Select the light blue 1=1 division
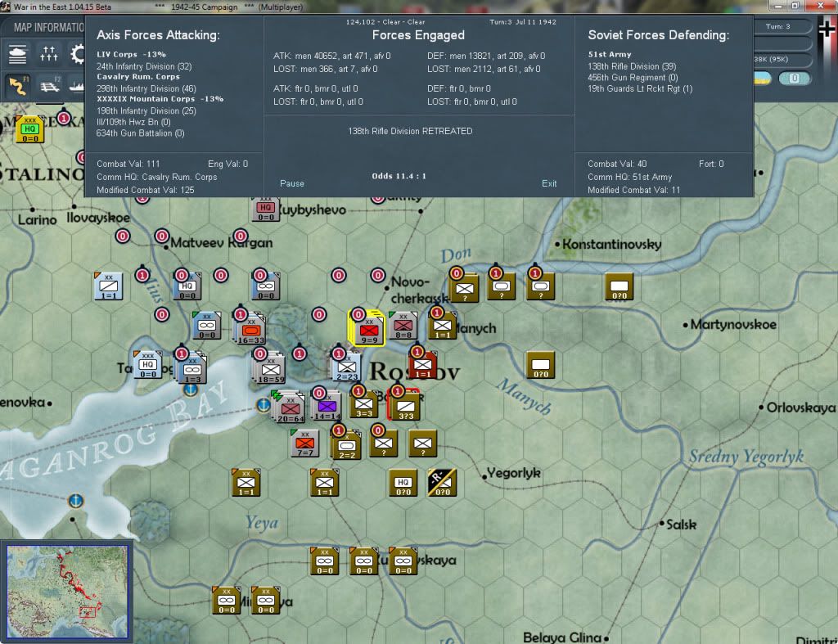Viewport: 838px width, 644px height. click(109, 286)
